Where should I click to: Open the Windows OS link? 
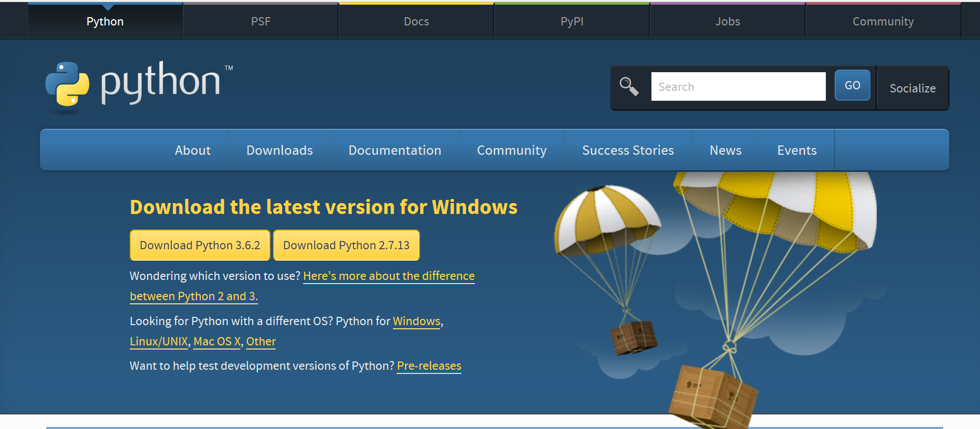pyautogui.click(x=416, y=321)
